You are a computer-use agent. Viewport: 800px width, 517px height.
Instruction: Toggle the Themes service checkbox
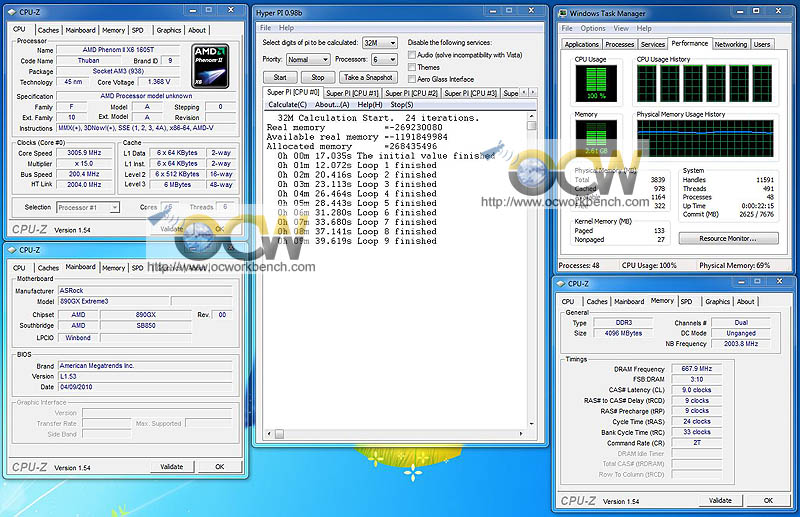[x=412, y=67]
